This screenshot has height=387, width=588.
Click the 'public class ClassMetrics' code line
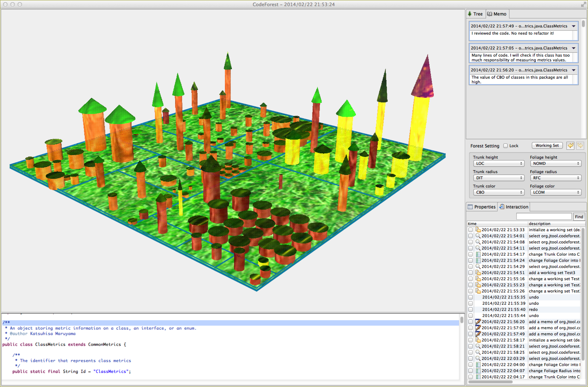click(x=64, y=345)
